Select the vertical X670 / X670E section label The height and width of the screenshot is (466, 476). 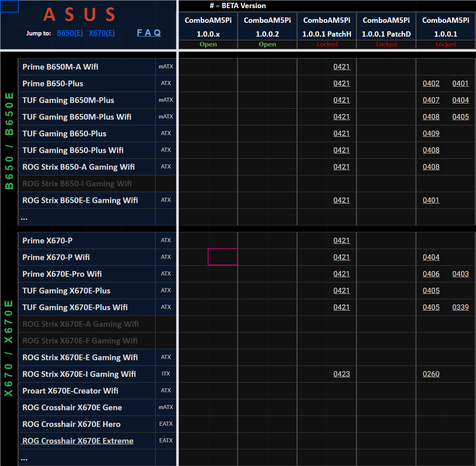[9, 348]
